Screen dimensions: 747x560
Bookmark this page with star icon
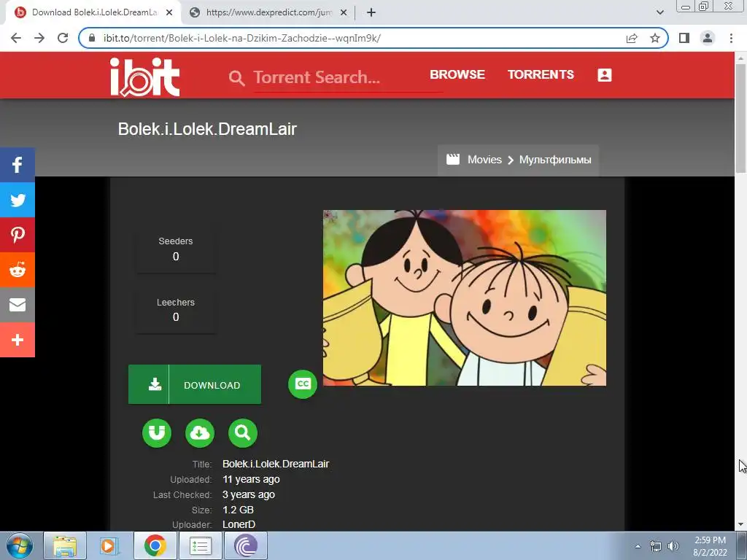[x=655, y=38]
